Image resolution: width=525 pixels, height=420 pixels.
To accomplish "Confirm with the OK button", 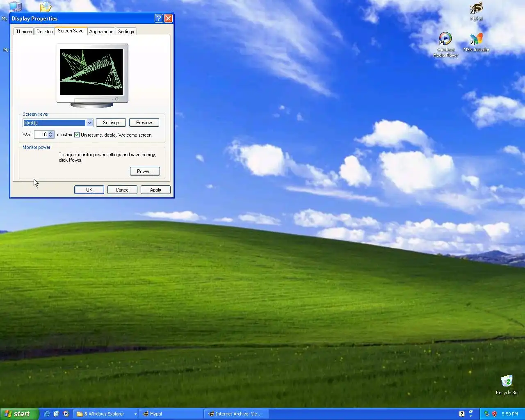I will pos(89,190).
